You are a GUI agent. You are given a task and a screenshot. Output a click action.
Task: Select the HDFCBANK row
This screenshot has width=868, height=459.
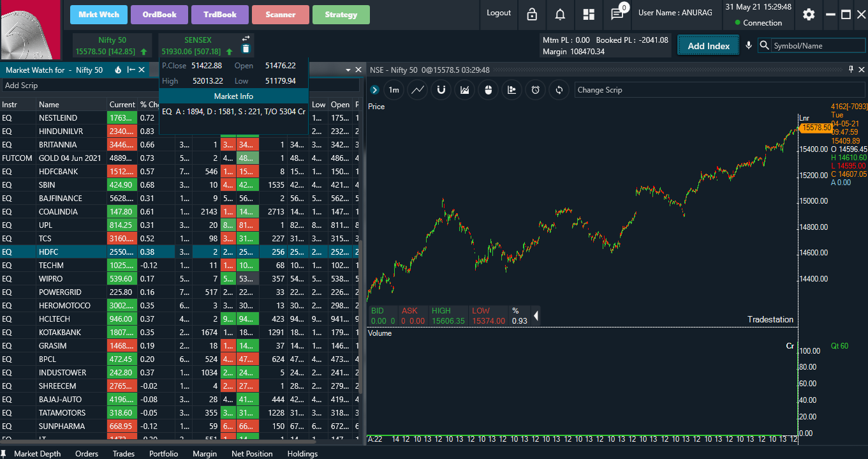180,172
